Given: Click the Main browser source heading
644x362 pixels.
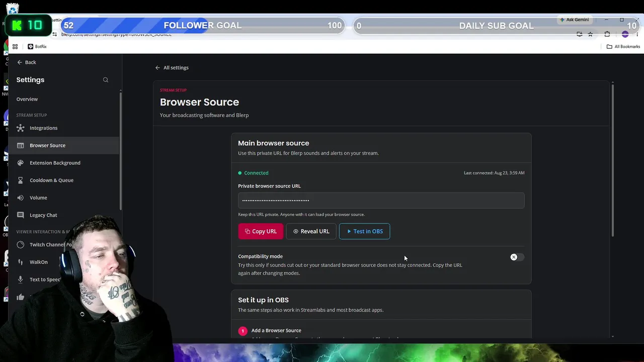Looking at the screenshot, I should pyautogui.click(x=274, y=143).
